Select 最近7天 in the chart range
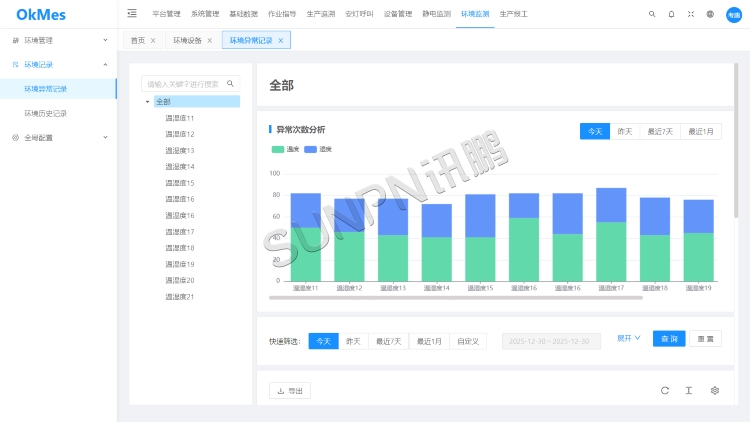 coord(660,131)
